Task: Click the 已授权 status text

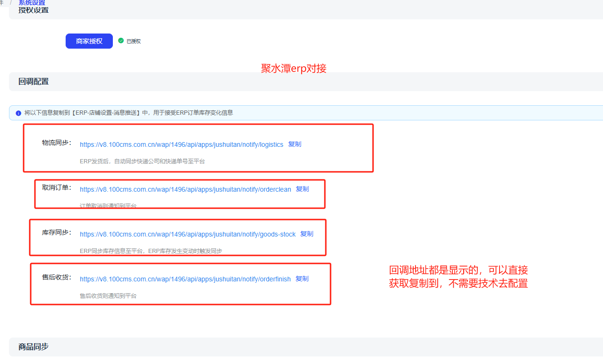Action: coord(134,42)
